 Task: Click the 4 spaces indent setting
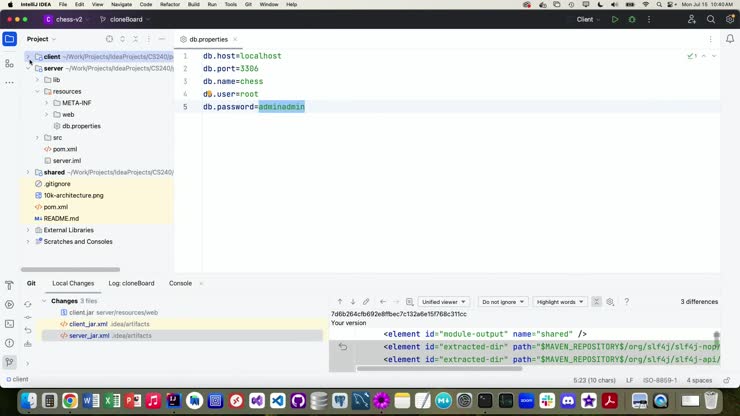click(x=699, y=380)
